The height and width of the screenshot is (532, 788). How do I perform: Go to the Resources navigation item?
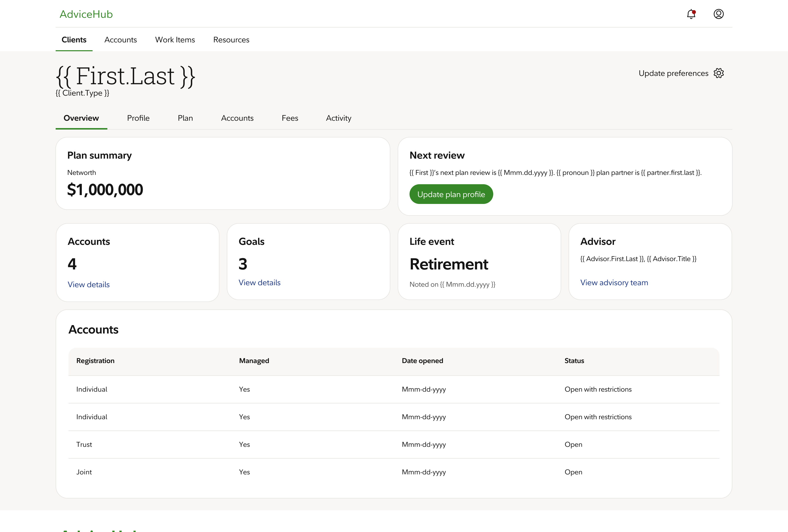pos(231,40)
